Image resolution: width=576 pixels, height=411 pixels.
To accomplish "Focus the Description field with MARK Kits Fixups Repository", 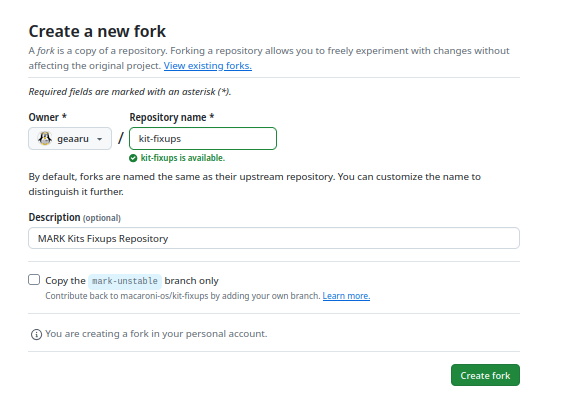I will pos(274,238).
